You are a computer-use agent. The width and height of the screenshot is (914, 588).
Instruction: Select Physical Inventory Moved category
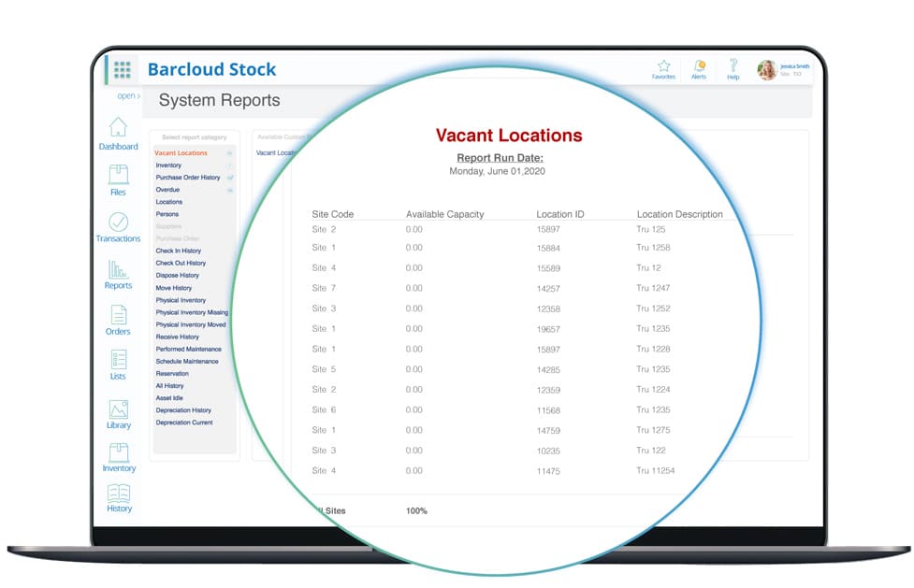point(191,324)
